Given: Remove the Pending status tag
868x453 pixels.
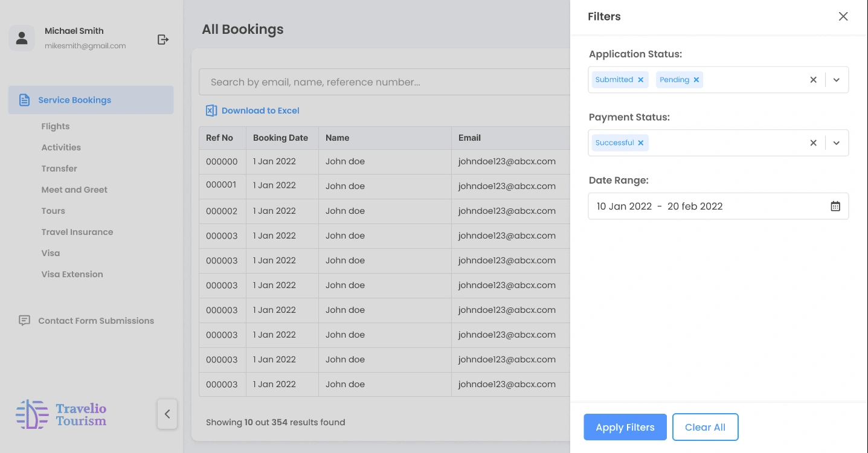Looking at the screenshot, I should (x=696, y=80).
